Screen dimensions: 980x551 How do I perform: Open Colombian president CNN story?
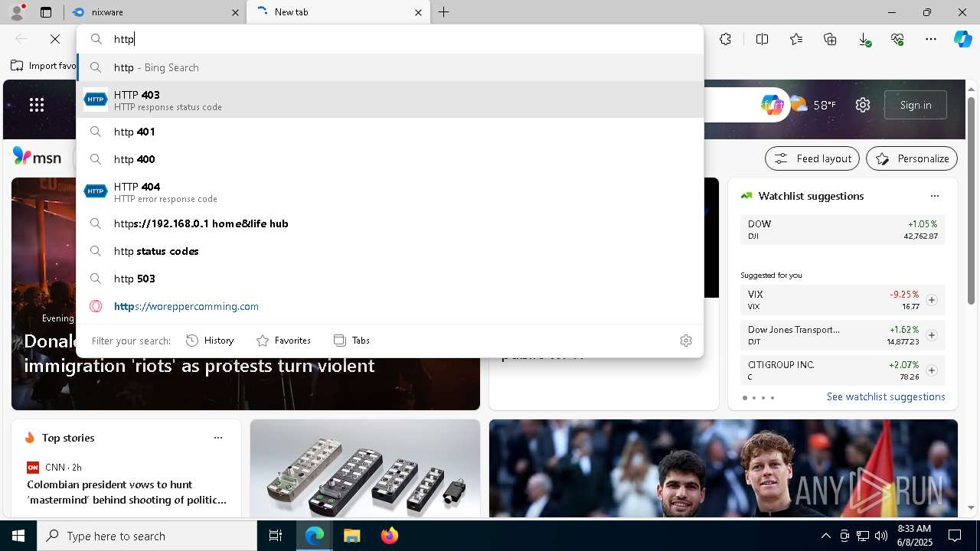127,492
